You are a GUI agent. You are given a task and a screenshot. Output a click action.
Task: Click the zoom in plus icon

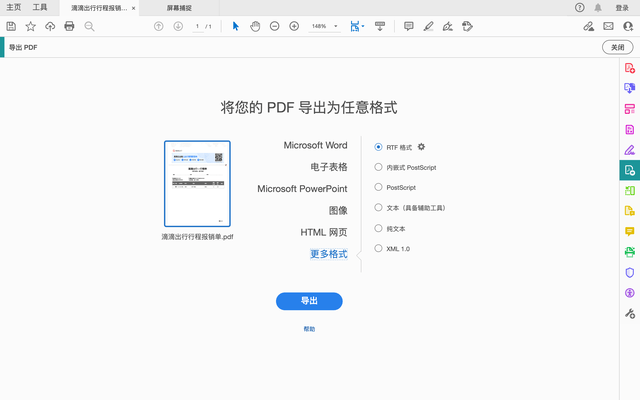click(x=294, y=27)
